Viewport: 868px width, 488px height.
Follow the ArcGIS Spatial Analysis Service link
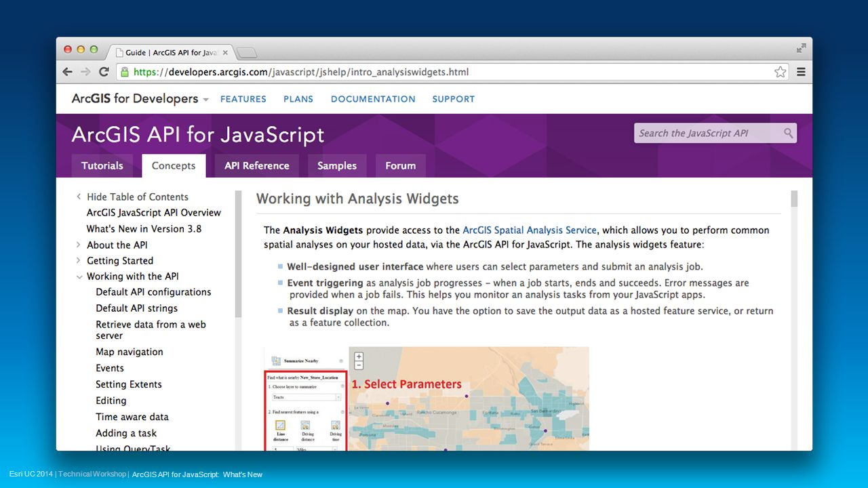click(x=530, y=230)
